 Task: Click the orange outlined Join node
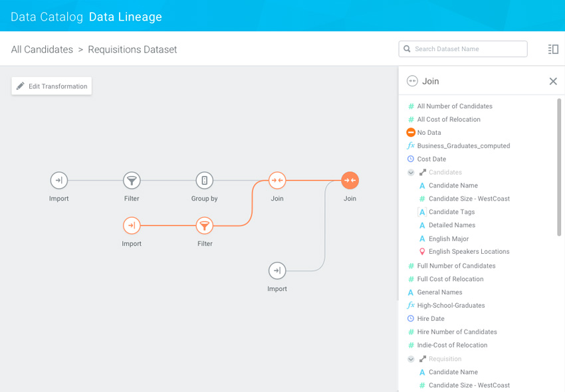tap(277, 180)
